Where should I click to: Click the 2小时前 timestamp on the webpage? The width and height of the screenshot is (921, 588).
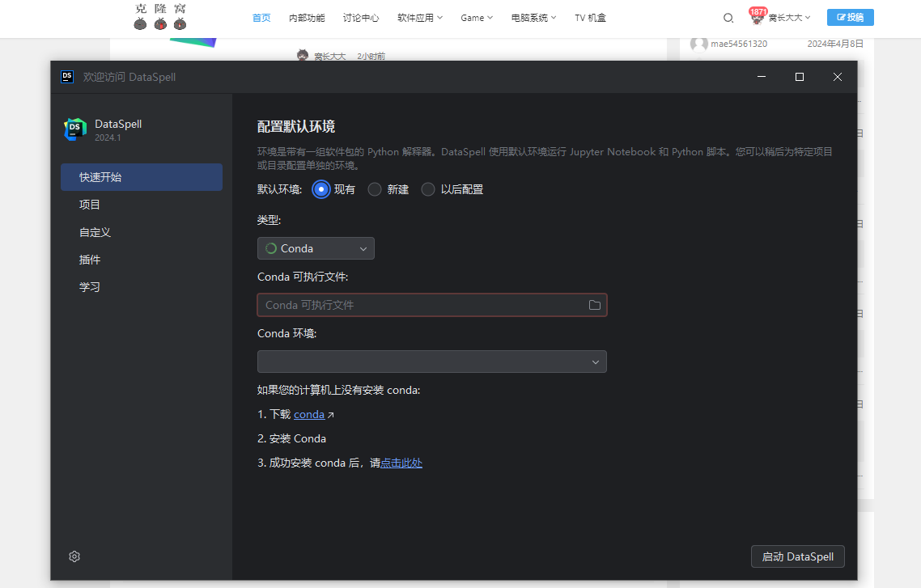[x=371, y=57]
